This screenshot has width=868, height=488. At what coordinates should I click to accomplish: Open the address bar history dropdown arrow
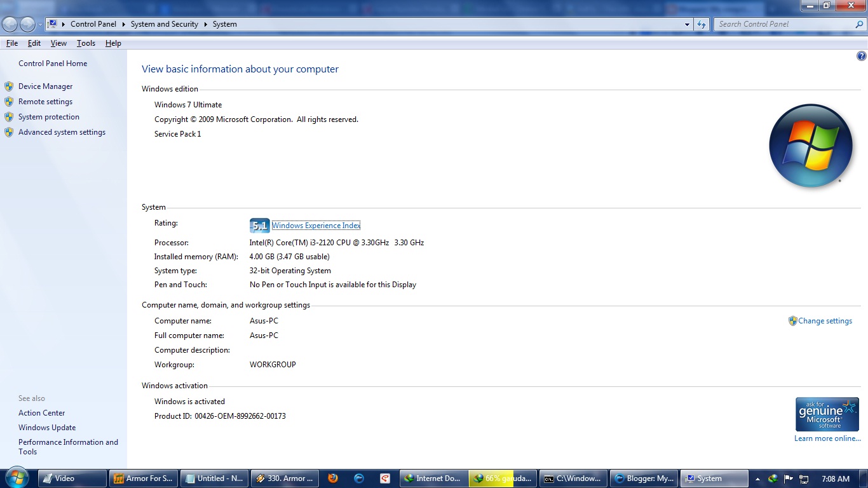[687, 24]
